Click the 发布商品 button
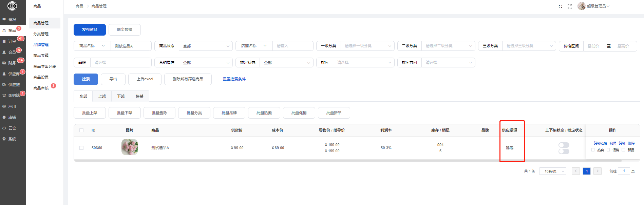This screenshot has height=205, width=644. tap(90, 30)
